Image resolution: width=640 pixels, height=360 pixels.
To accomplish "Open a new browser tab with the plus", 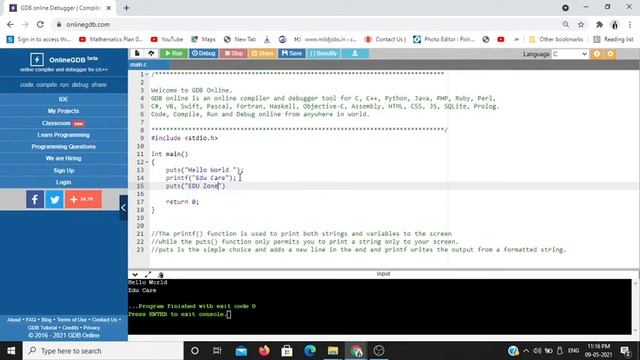I will pyautogui.click(x=126, y=8).
